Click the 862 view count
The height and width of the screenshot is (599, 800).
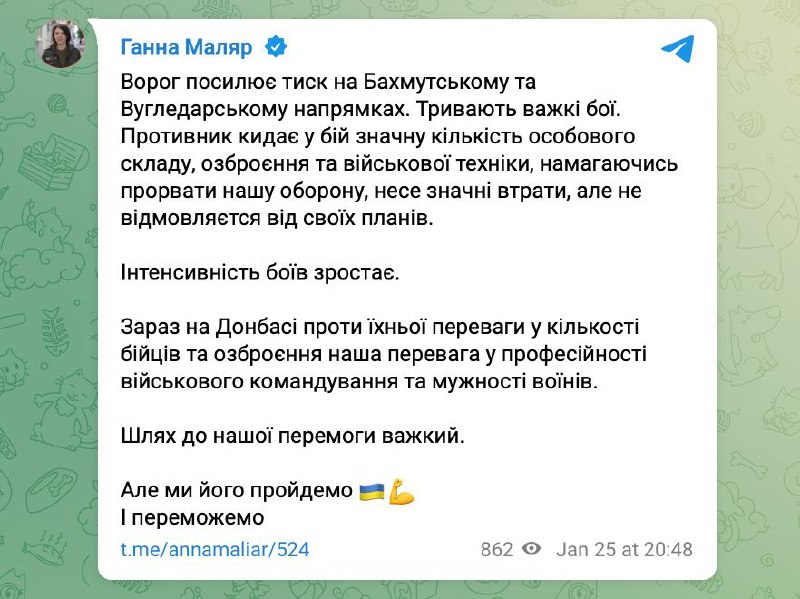pyautogui.click(x=496, y=549)
